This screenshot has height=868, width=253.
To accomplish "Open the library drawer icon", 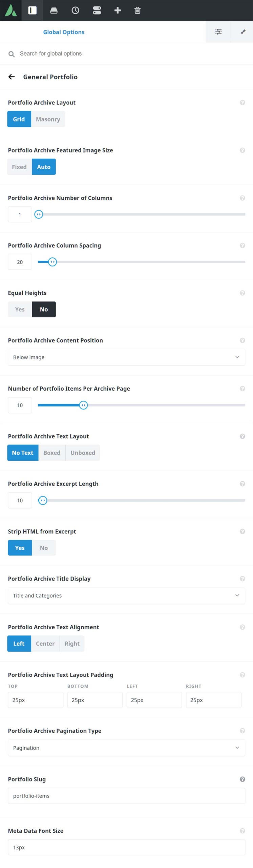I will (54, 11).
